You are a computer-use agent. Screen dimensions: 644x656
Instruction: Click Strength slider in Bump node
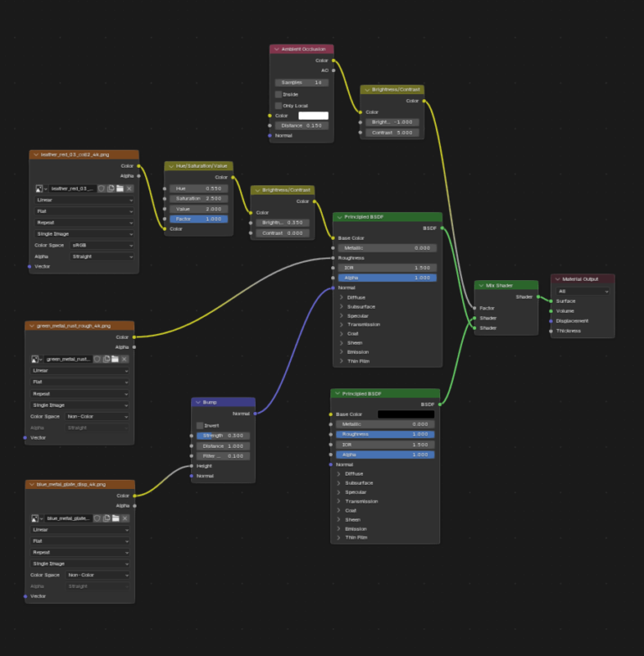click(223, 435)
